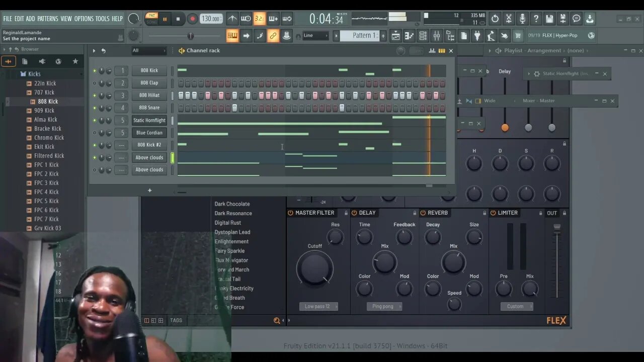
Task: Click the audio editor scissors icon
Action: point(509,19)
